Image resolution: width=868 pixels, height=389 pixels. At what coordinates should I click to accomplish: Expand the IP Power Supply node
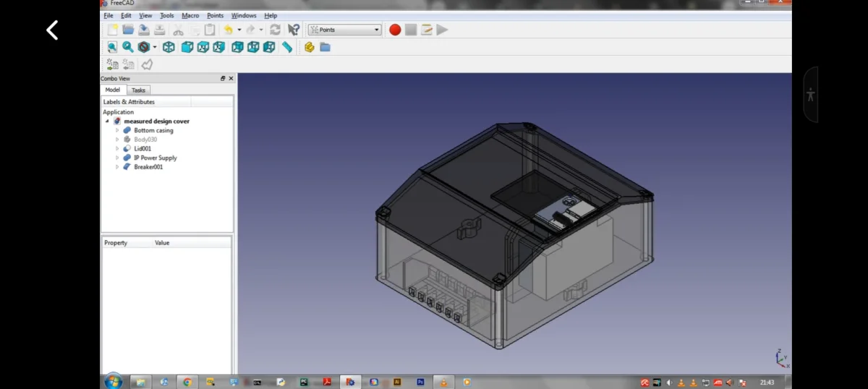[x=117, y=158]
